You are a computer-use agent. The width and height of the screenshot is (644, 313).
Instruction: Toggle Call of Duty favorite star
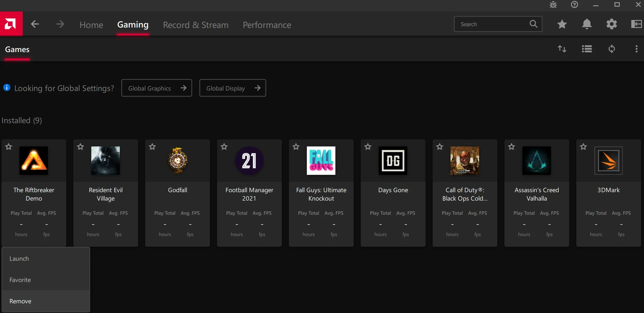tap(440, 147)
